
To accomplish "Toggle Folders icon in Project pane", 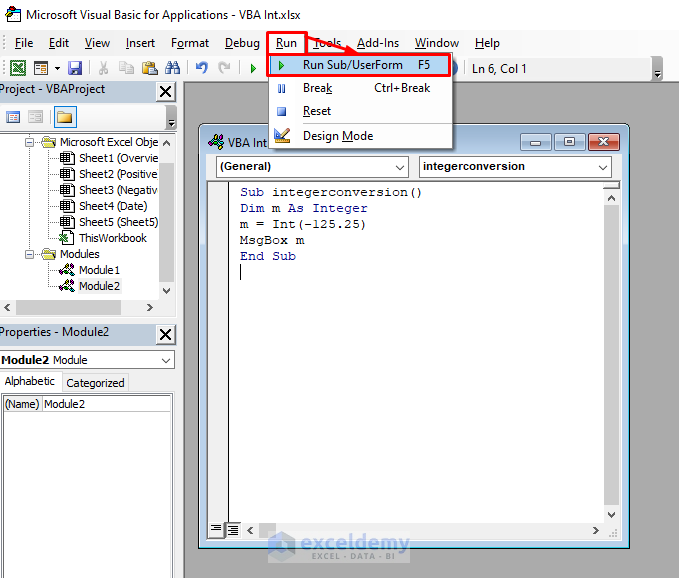I will pos(65,117).
